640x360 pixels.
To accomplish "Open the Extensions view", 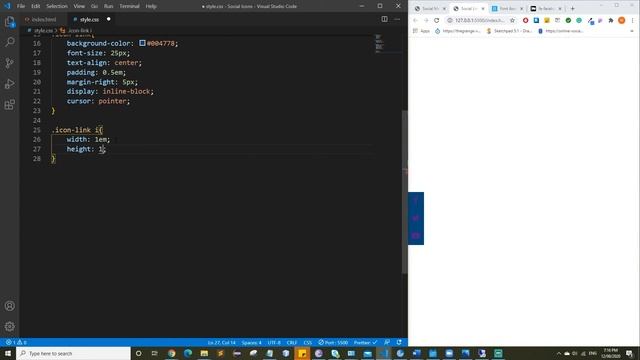I will point(10,104).
